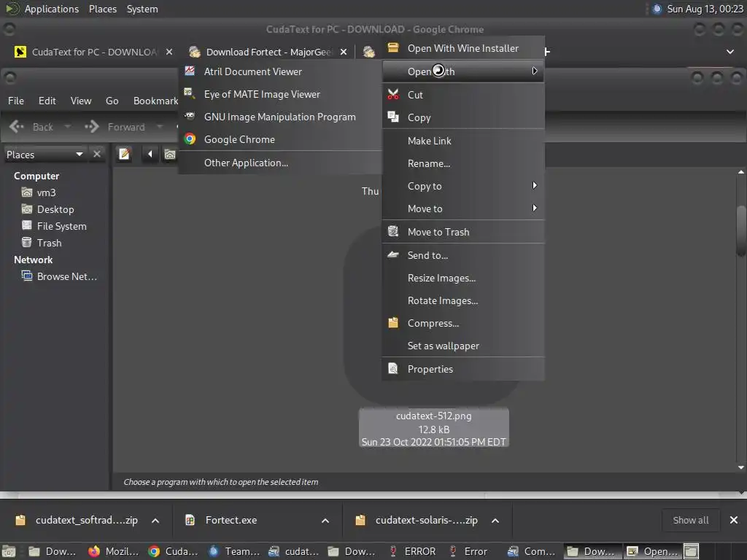This screenshot has width=747, height=560.
Task: Open Trash from the sidebar
Action: click(x=49, y=243)
